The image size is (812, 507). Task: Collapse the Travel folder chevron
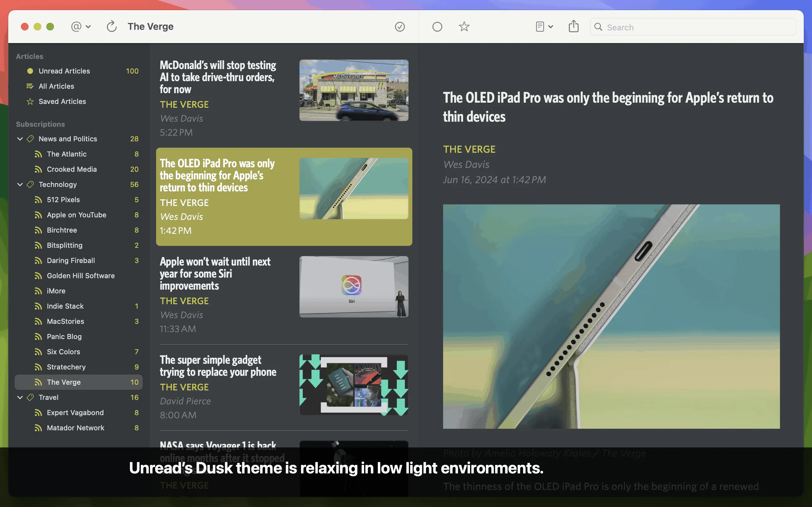click(20, 397)
